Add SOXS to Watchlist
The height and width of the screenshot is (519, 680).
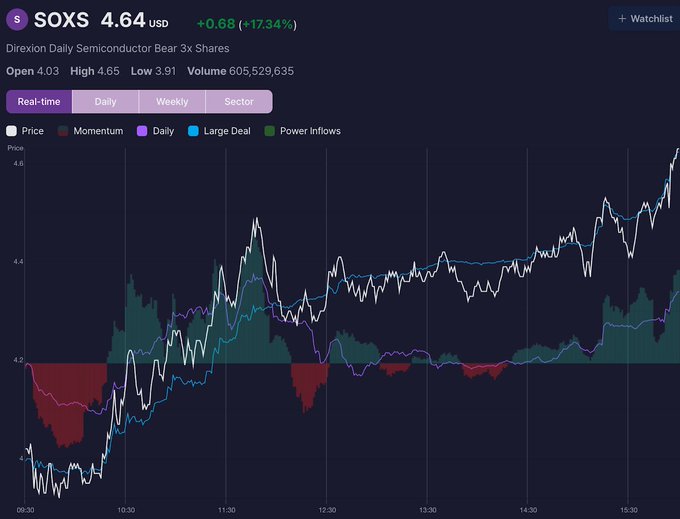(644, 19)
